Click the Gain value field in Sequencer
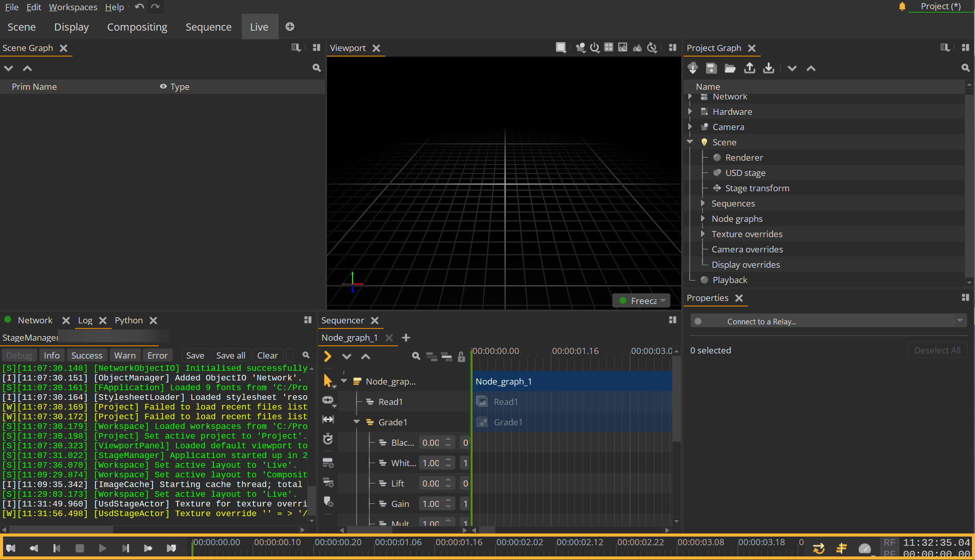The width and height of the screenshot is (975, 560). 431,504
